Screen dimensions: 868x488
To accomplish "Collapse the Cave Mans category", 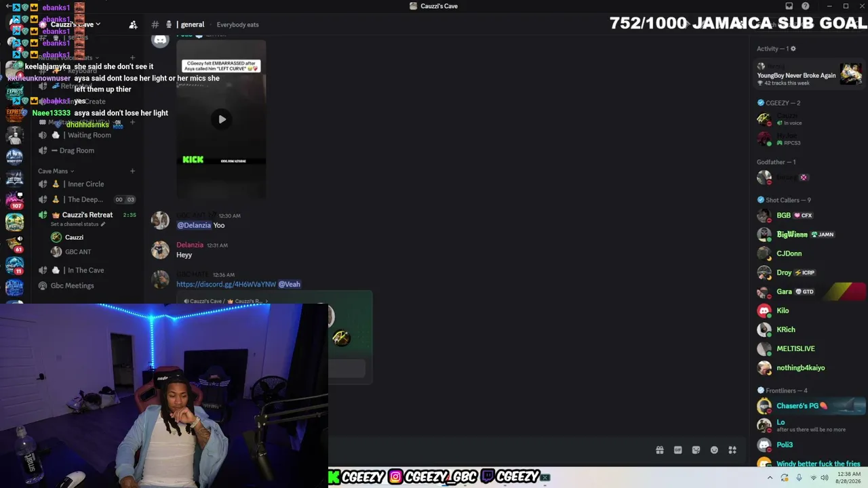I will pos(56,171).
